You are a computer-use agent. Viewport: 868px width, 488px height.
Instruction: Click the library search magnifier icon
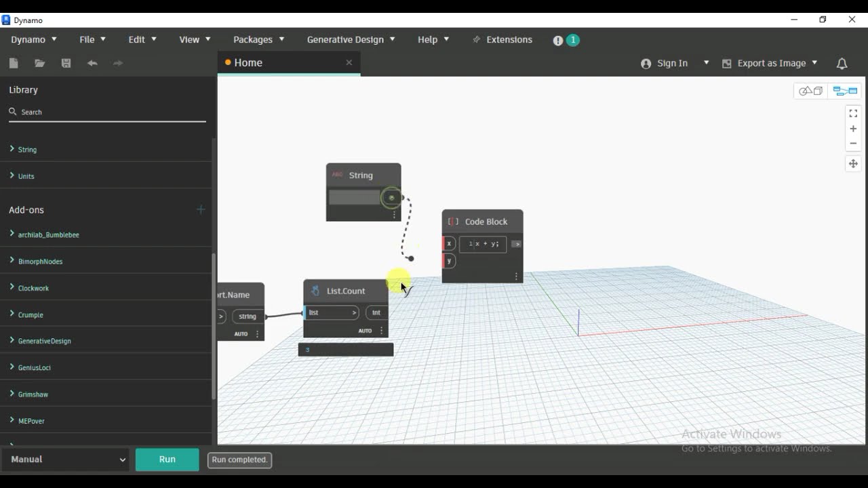[13, 112]
